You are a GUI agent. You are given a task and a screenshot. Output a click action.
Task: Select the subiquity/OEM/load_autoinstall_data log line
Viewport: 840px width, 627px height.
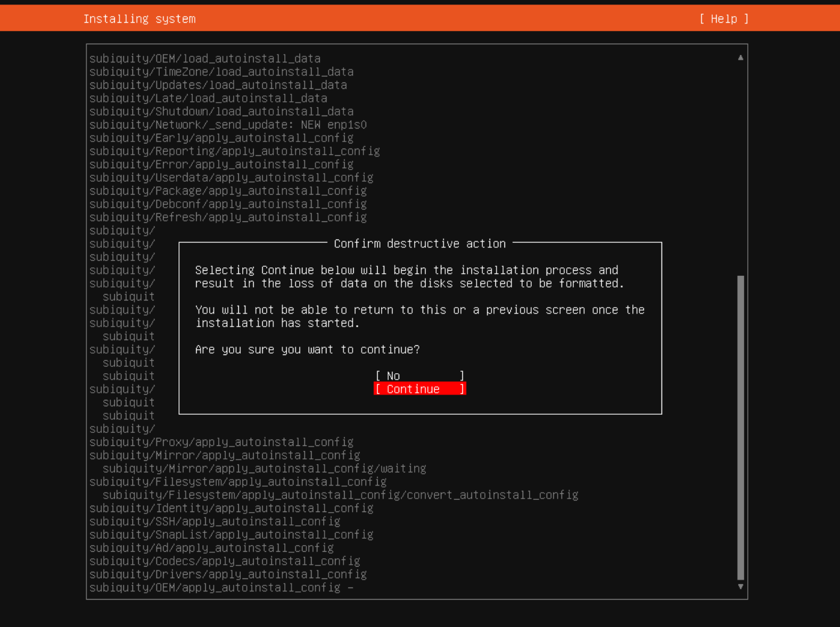point(205,58)
